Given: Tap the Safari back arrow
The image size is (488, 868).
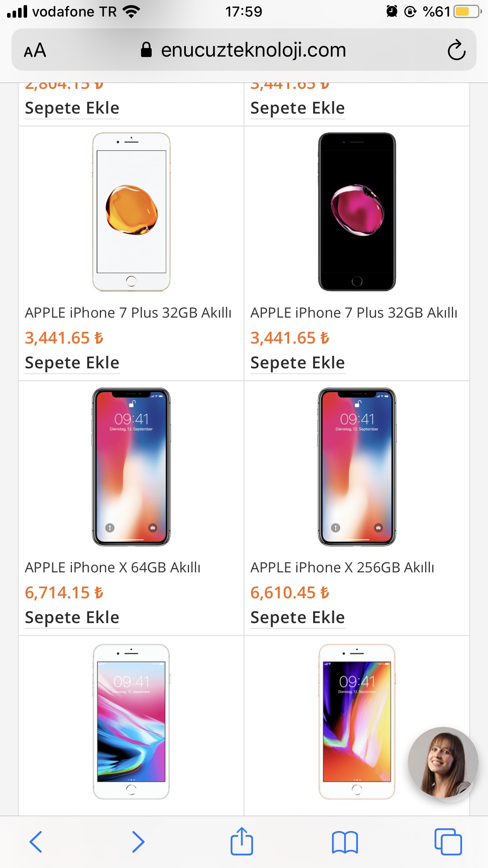Looking at the screenshot, I should (x=36, y=842).
